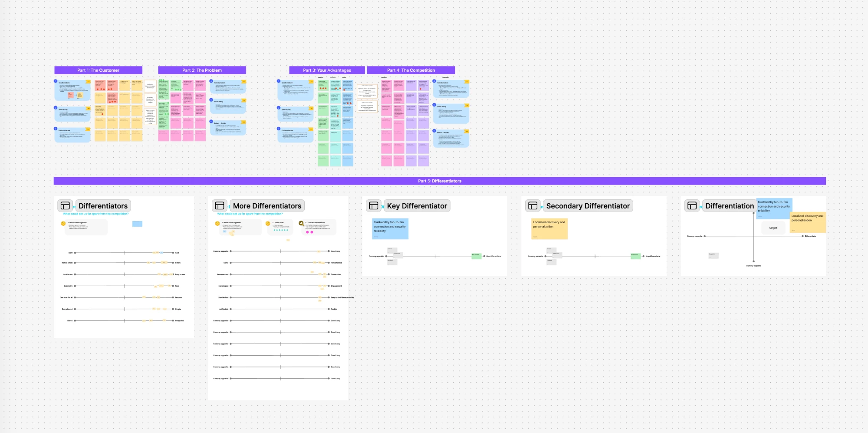The height and width of the screenshot is (433, 868).
Task: Click the step 4 number badge in Part 2
Action: (211, 81)
